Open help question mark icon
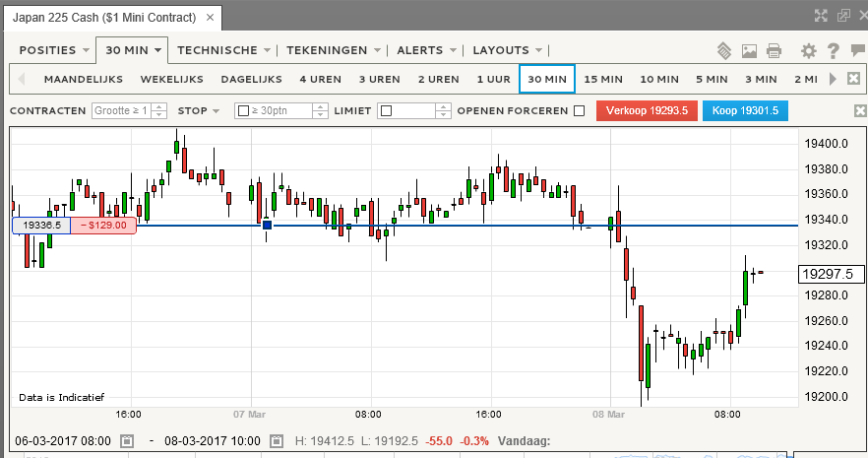868x458 pixels. [x=834, y=51]
